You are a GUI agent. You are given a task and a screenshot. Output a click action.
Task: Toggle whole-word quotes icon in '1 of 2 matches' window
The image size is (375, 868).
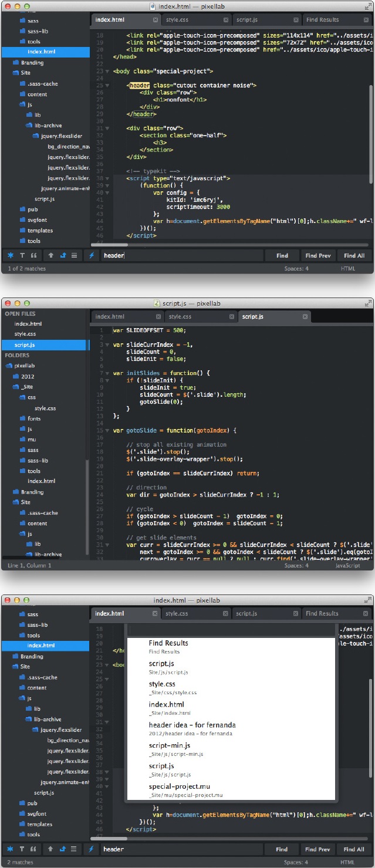click(x=33, y=255)
